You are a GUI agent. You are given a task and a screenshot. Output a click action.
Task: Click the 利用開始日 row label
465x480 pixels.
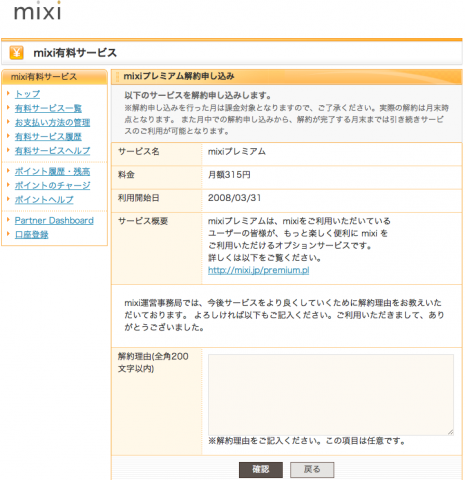point(139,198)
